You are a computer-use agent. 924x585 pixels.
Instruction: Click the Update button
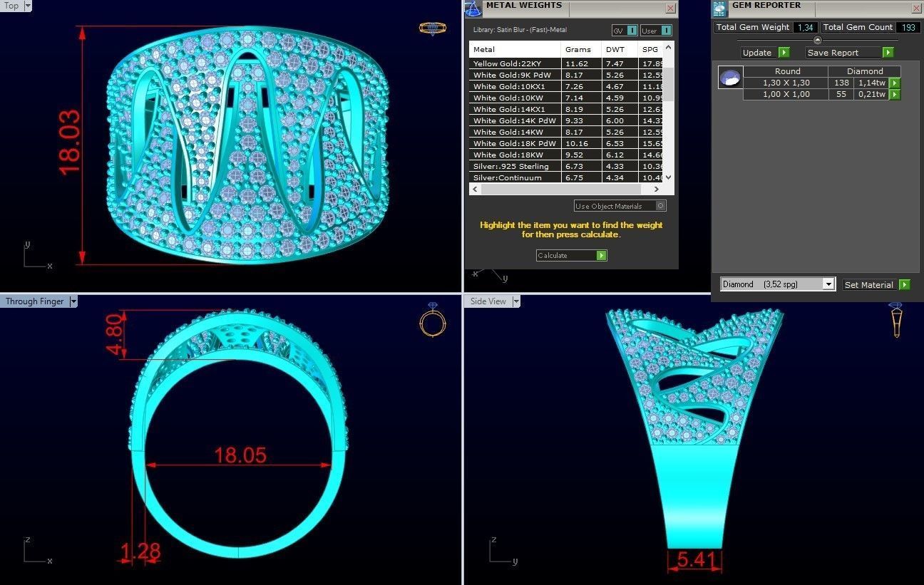tap(759, 53)
